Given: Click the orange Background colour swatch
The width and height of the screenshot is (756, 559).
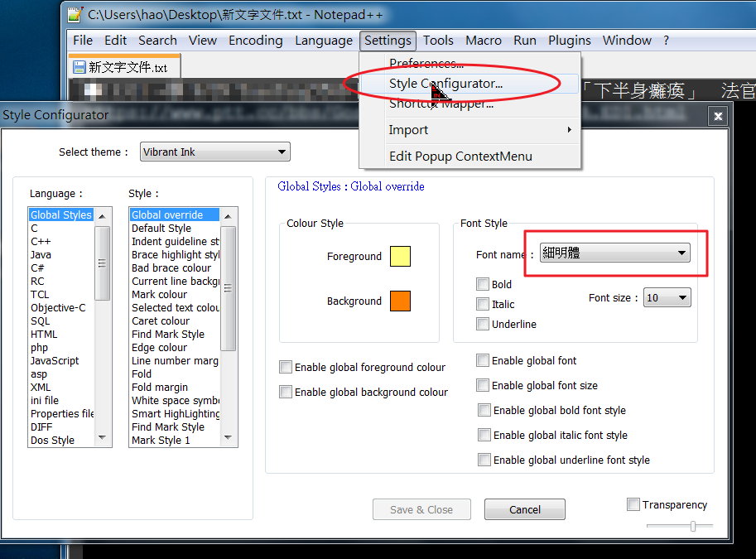Looking at the screenshot, I should click(401, 301).
